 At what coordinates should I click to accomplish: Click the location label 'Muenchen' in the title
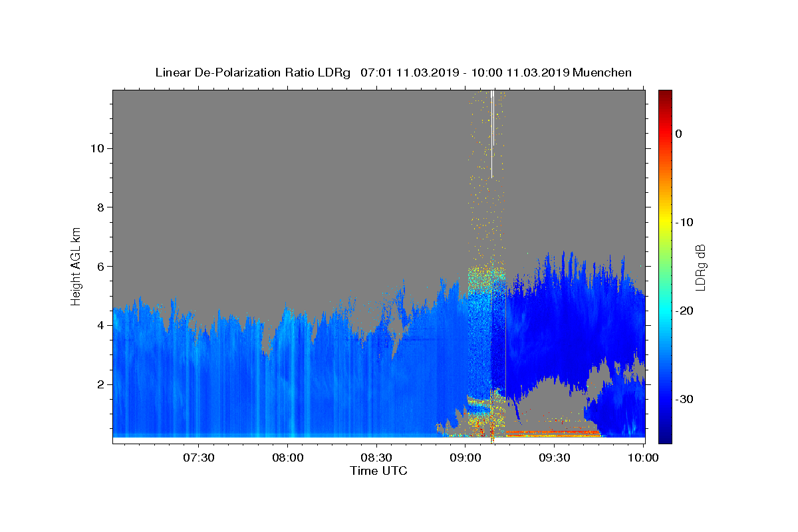(602, 72)
